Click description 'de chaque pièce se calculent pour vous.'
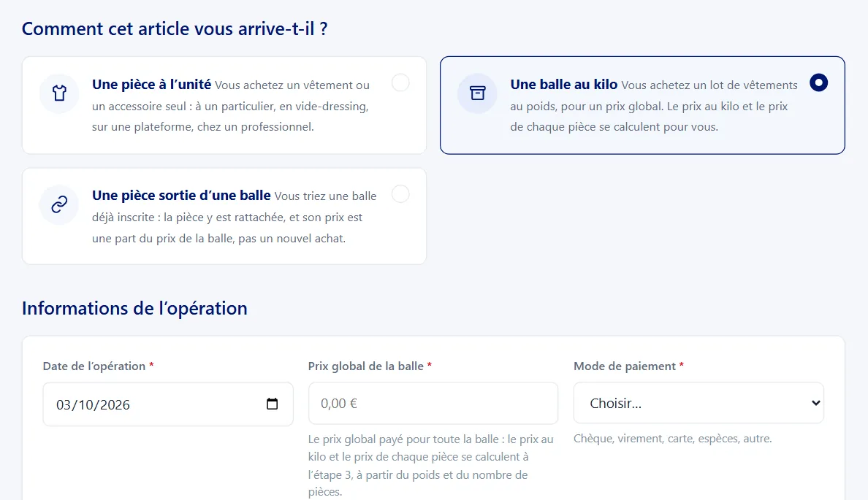868x500 pixels. tap(614, 127)
